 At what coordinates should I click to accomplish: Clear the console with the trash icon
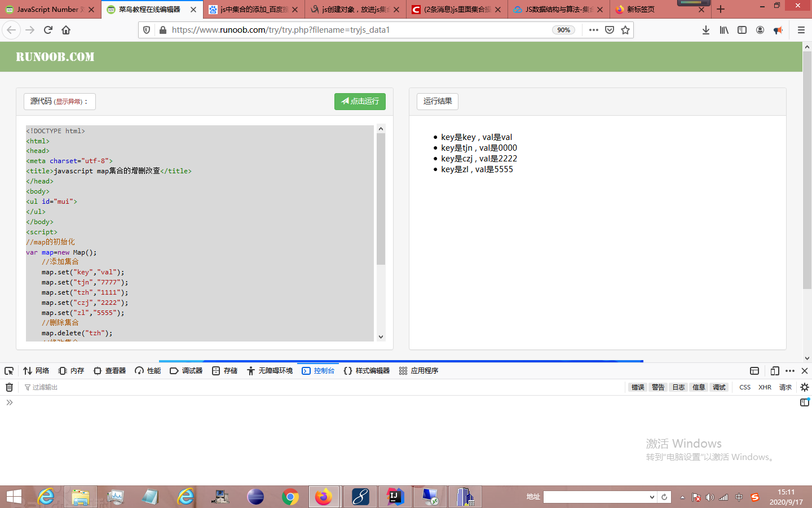[x=9, y=387]
